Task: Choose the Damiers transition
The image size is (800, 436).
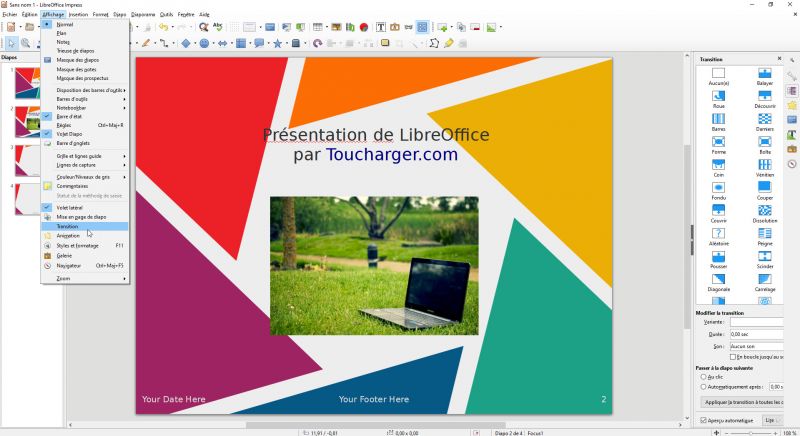Action: click(764, 121)
